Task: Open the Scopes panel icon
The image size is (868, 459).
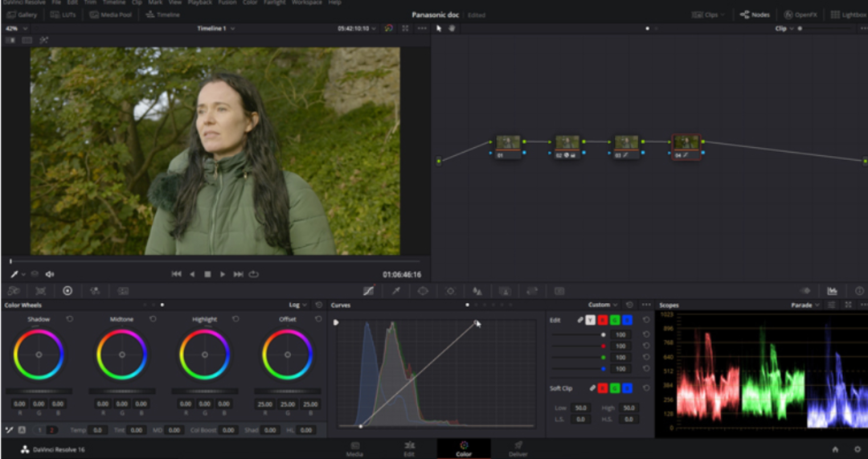Action: [833, 291]
